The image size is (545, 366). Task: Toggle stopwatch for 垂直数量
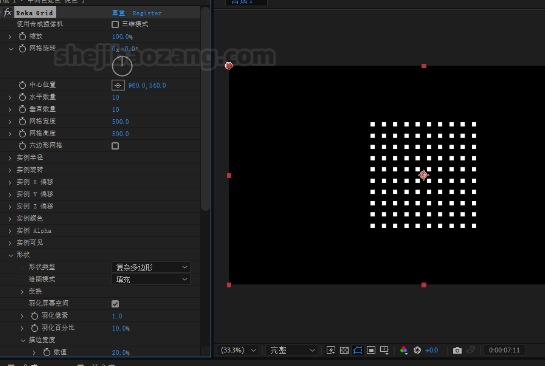[x=23, y=109]
